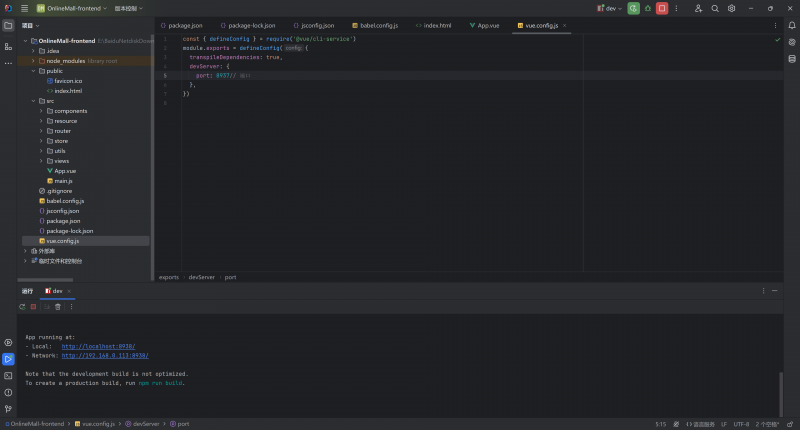Click the Rerun icon in Run panel
Screen dimensions: 800x430
(22, 306)
